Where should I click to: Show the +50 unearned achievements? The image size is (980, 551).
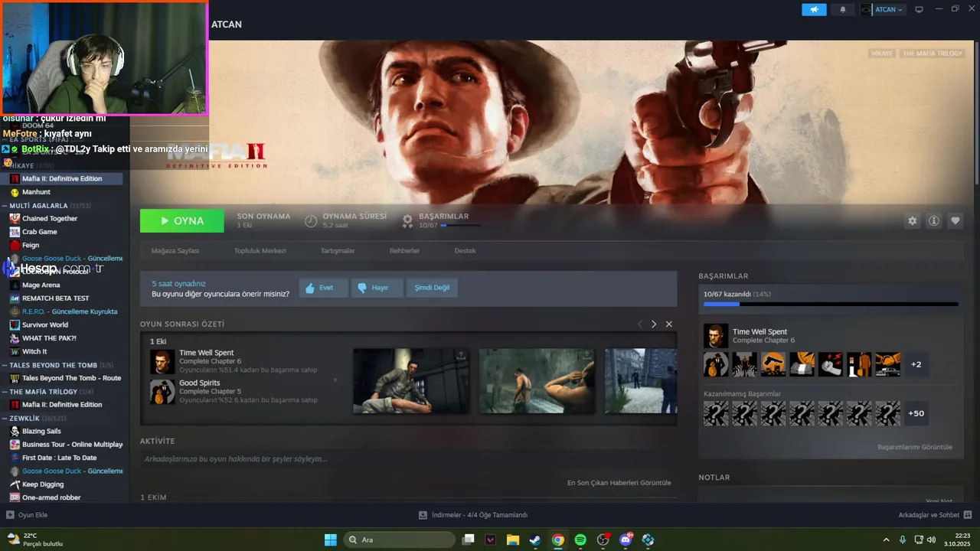point(916,413)
